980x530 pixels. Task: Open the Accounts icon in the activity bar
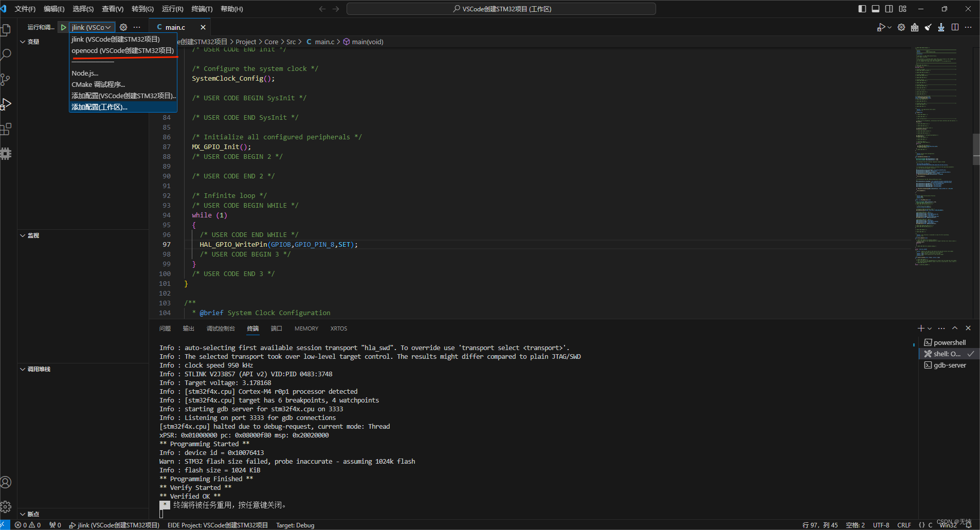tap(6, 482)
